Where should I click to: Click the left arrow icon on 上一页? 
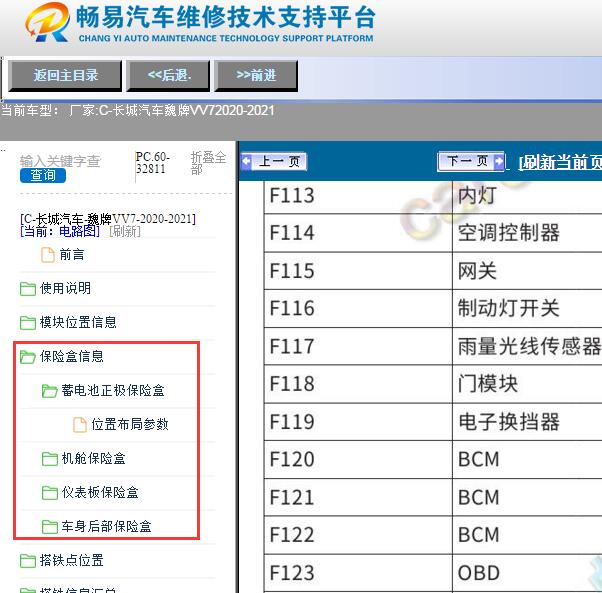tap(246, 161)
